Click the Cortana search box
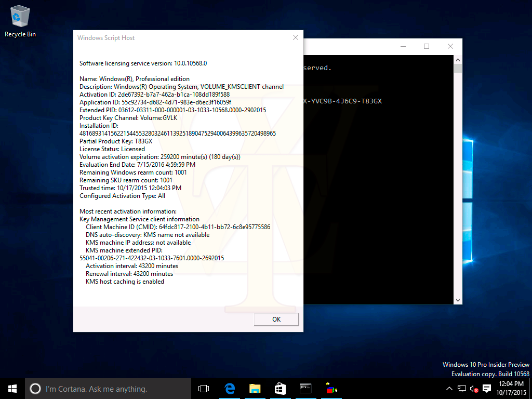 click(108, 389)
